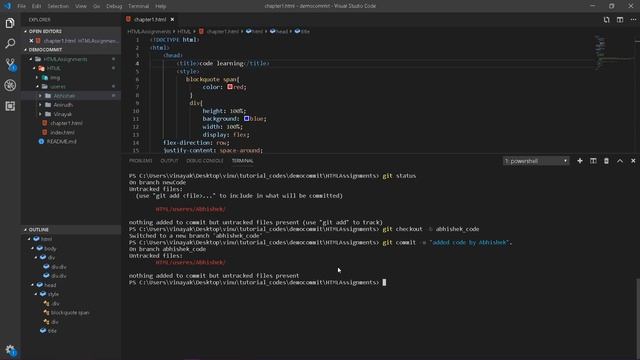Click the head breadcrumb item
640x360 pixels.
279,31
